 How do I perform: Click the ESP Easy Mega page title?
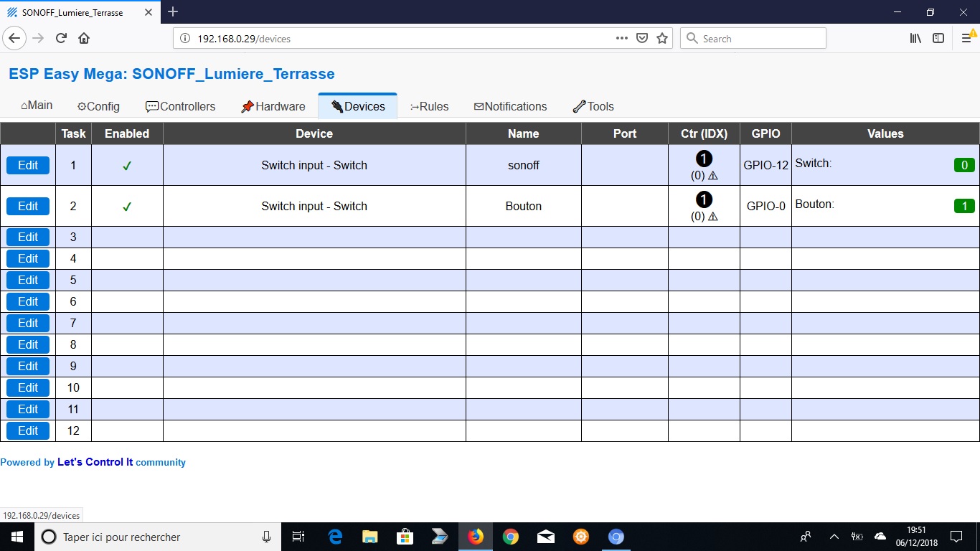[171, 73]
